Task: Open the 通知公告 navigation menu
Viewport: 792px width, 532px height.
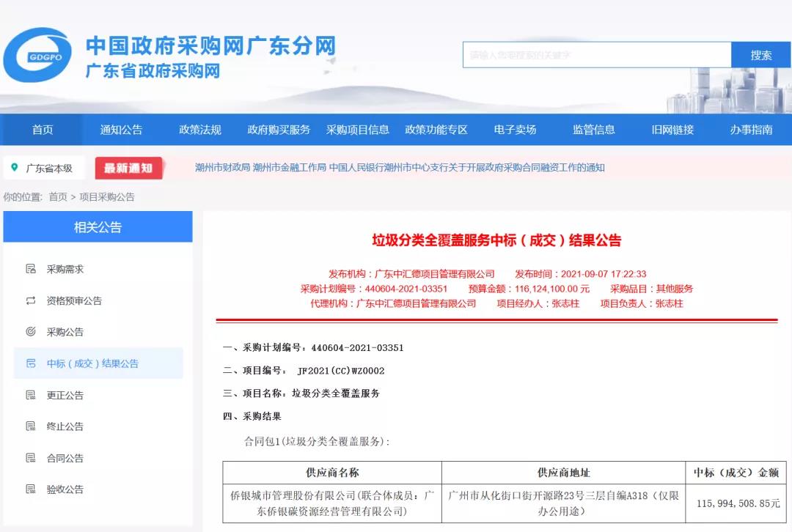Action: pyautogui.click(x=121, y=130)
